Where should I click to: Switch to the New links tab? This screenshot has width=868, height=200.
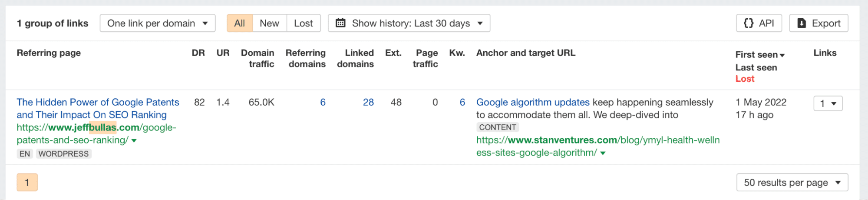tap(269, 23)
